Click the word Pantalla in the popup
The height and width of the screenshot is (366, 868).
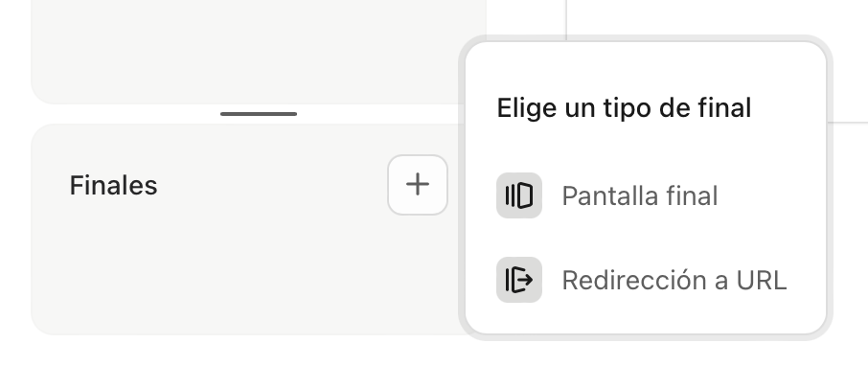click(604, 196)
